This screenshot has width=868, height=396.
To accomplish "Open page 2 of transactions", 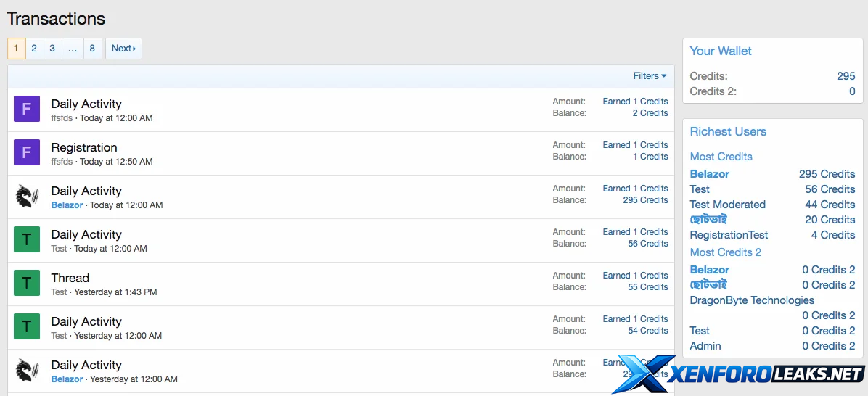I will coord(34,49).
